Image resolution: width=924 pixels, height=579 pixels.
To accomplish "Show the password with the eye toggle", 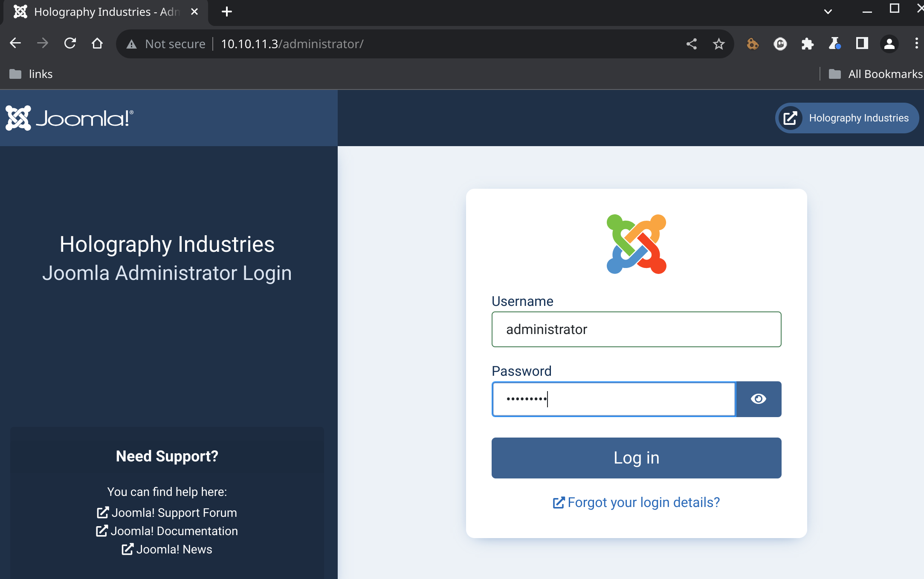I will (x=759, y=399).
